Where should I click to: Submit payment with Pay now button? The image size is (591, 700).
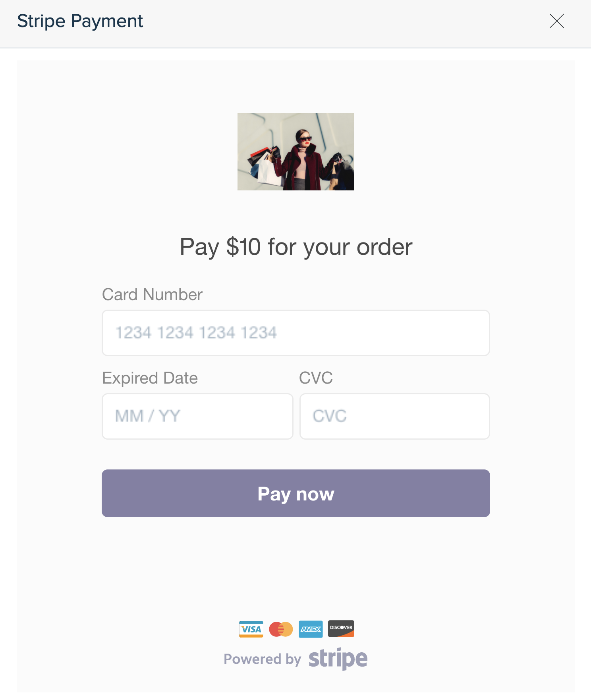point(296,493)
